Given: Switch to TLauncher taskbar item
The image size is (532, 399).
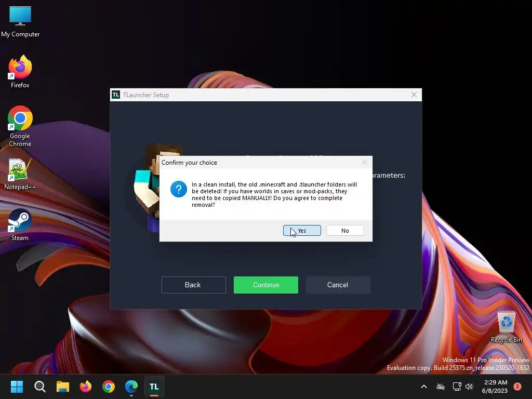Looking at the screenshot, I should pos(154,387).
